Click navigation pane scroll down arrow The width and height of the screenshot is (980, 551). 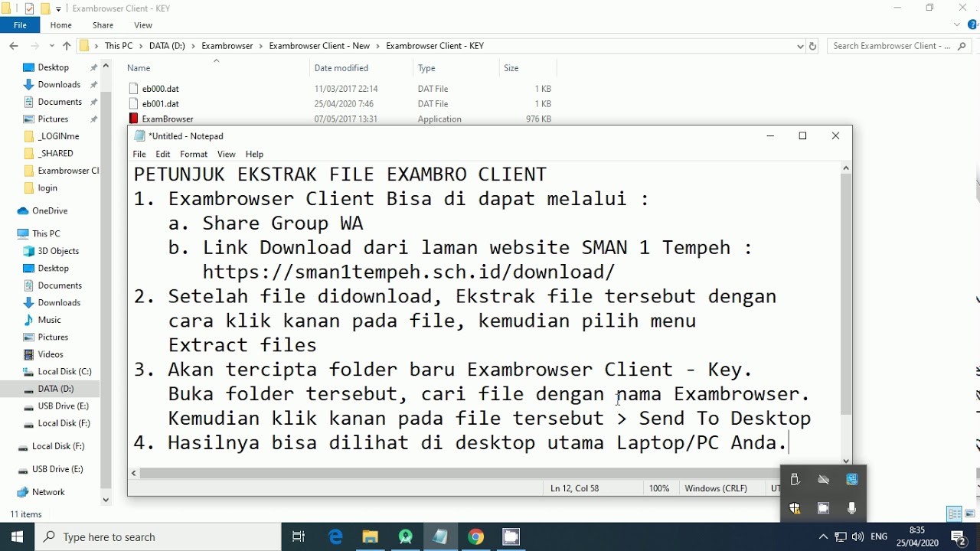[x=106, y=500]
